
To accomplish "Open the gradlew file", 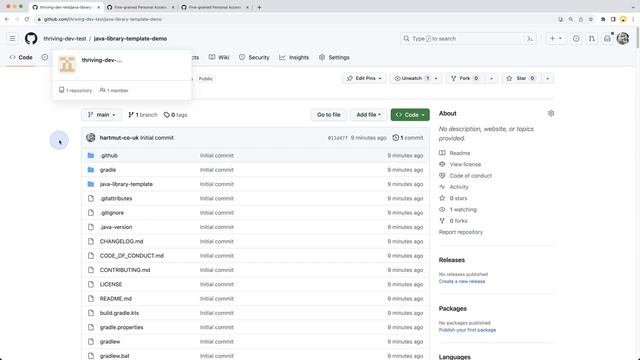I will pos(110,342).
